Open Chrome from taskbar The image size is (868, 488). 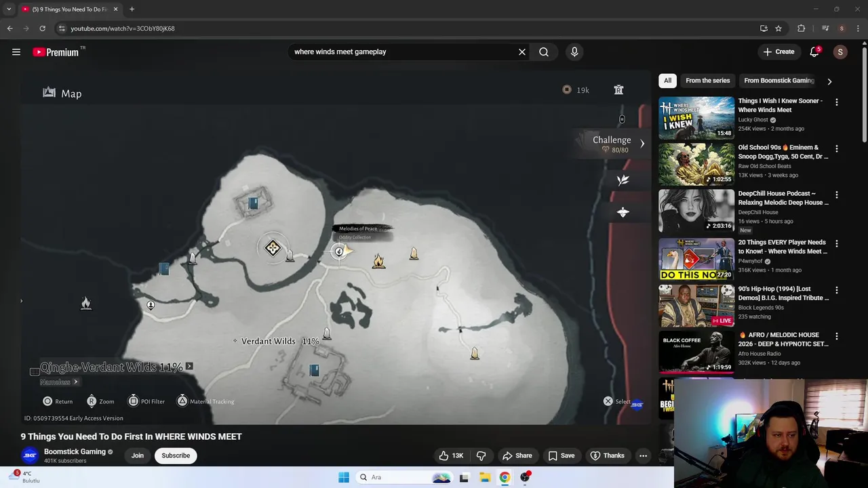pos(505,477)
